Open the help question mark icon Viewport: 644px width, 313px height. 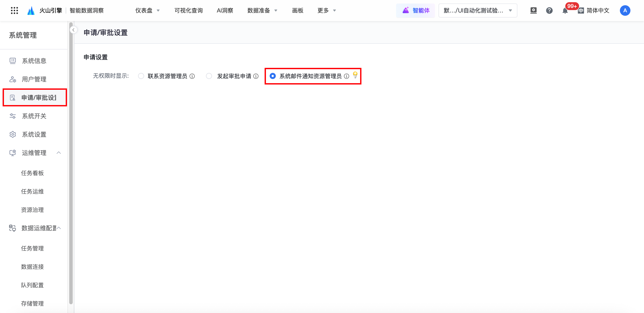click(549, 11)
